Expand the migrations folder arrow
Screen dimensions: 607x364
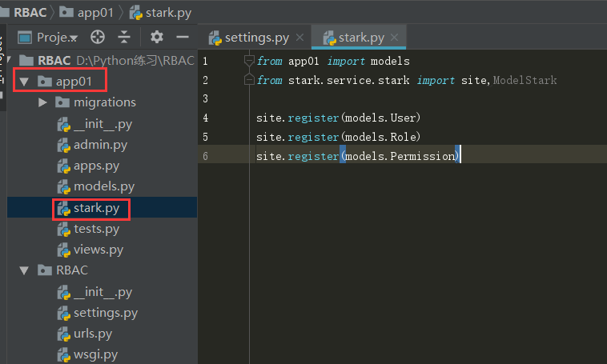[x=43, y=102]
